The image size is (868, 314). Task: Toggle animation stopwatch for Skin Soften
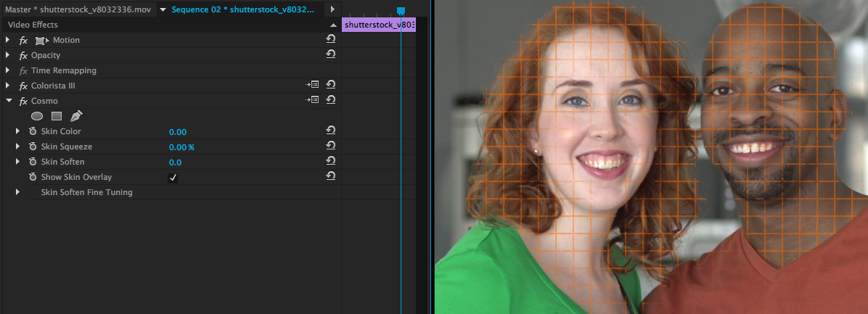(x=33, y=162)
